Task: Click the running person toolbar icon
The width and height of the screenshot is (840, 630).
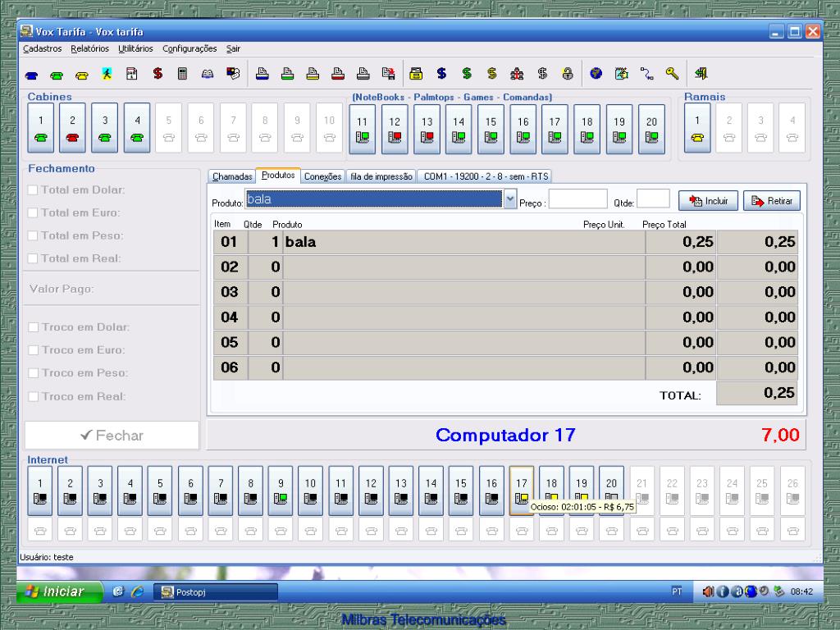Action: point(107,74)
